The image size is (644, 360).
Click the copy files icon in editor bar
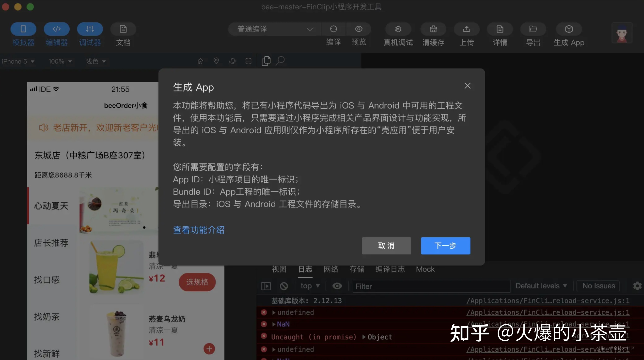(266, 61)
